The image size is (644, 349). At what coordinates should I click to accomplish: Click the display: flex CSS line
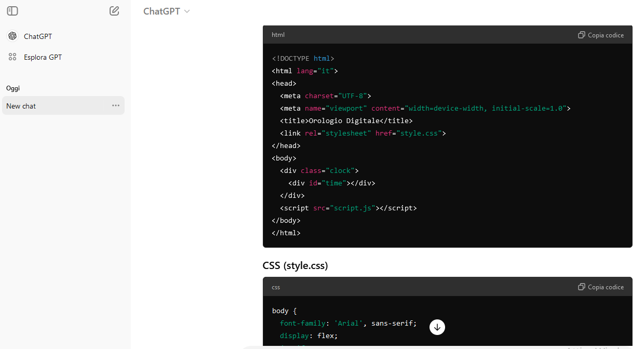click(309, 335)
